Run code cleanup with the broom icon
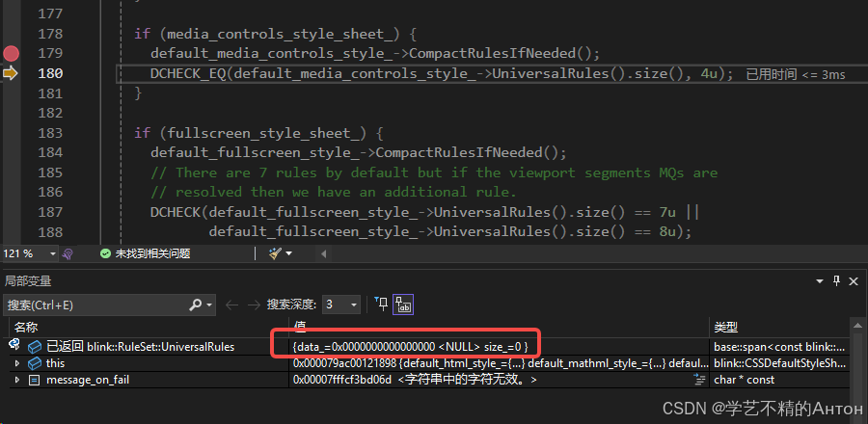Image resolution: width=868 pixels, height=424 pixels. (275, 253)
